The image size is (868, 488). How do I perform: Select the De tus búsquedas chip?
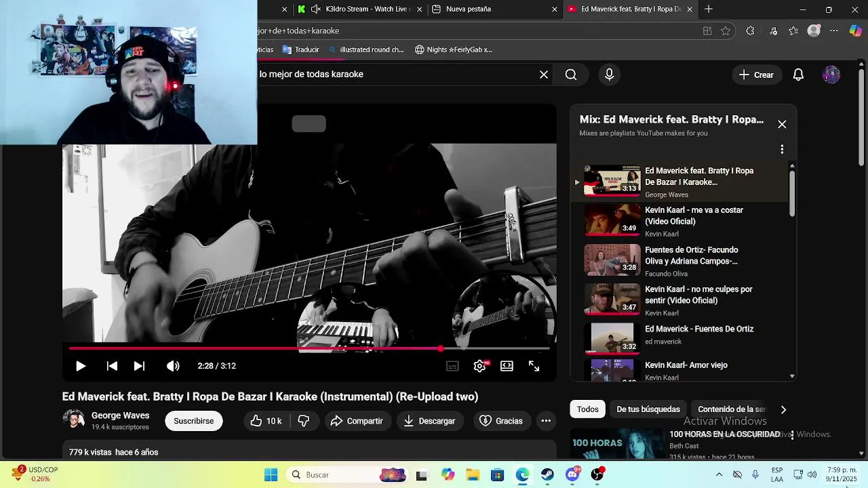[x=648, y=409]
